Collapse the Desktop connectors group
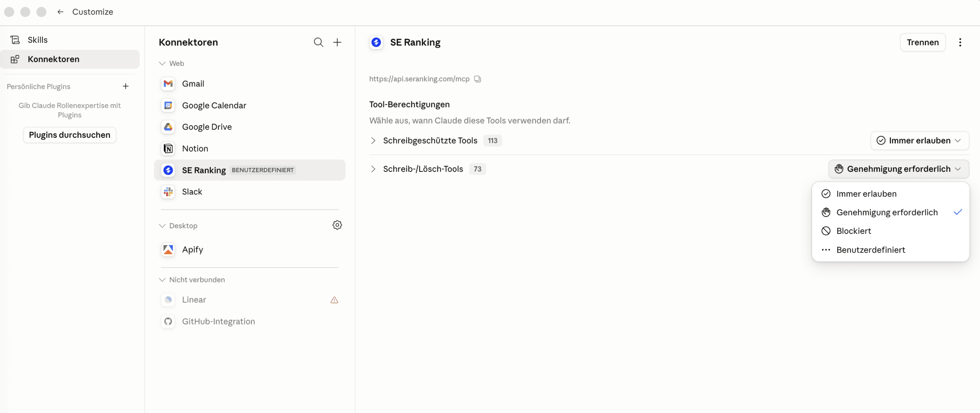The height and width of the screenshot is (413, 980). (162, 226)
